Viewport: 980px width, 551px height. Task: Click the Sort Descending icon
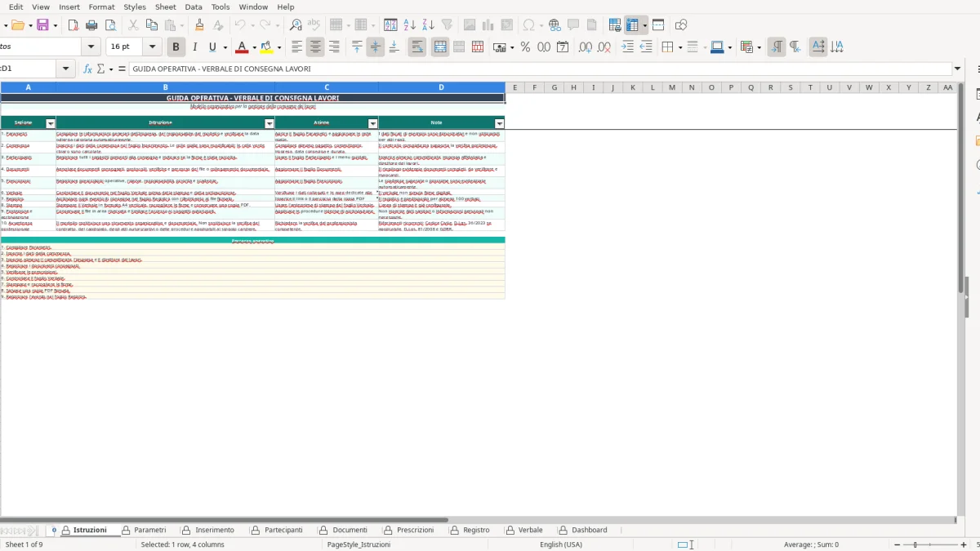(428, 25)
